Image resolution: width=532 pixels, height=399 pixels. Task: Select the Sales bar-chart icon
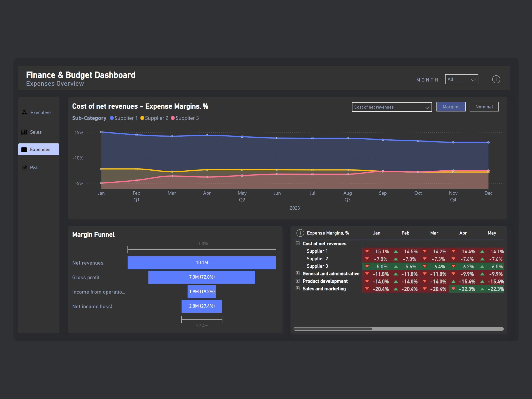click(24, 132)
